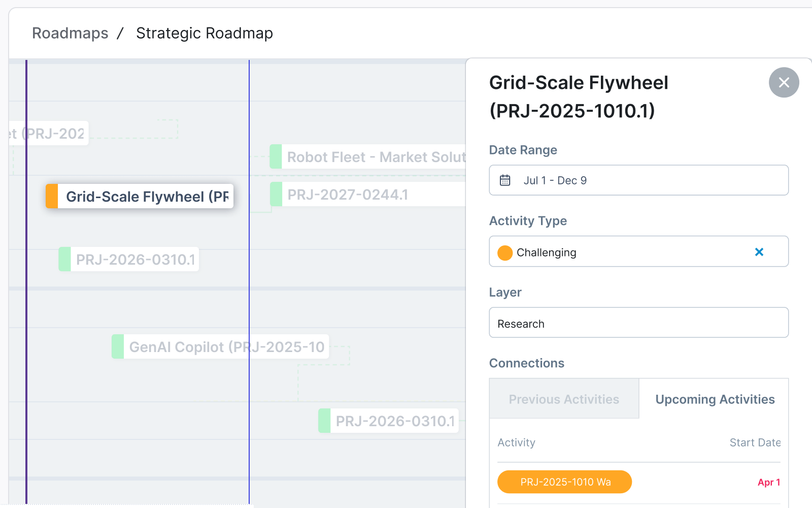Open the Date Range field Jul 1 - Dec 9
Viewport: 812px width, 508px height.
(638, 180)
